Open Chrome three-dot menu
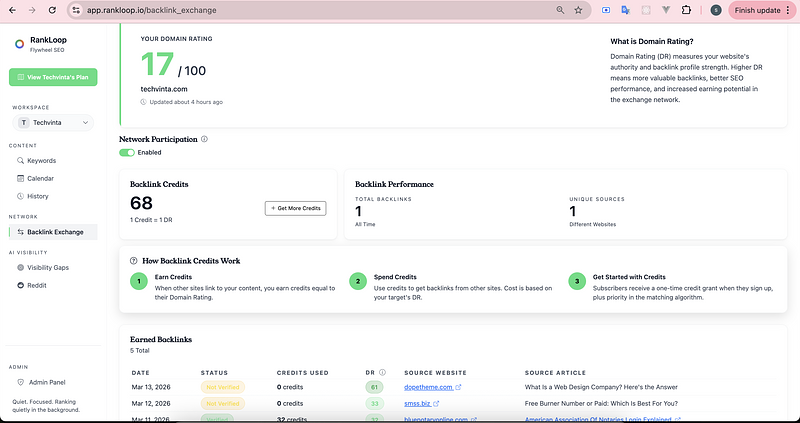 click(x=790, y=10)
